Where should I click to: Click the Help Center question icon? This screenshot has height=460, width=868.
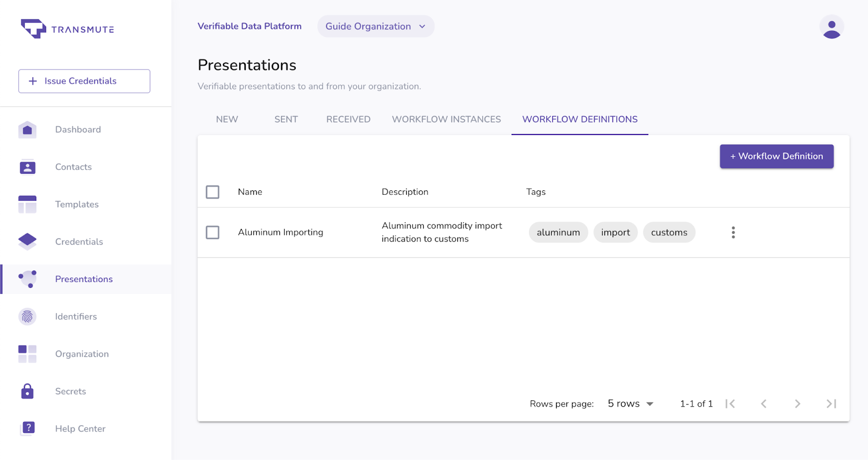(27, 429)
